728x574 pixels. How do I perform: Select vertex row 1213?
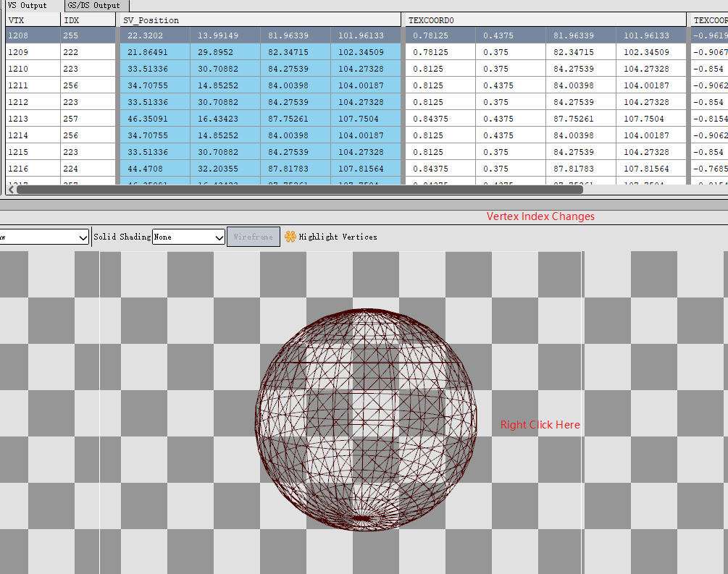(29, 119)
